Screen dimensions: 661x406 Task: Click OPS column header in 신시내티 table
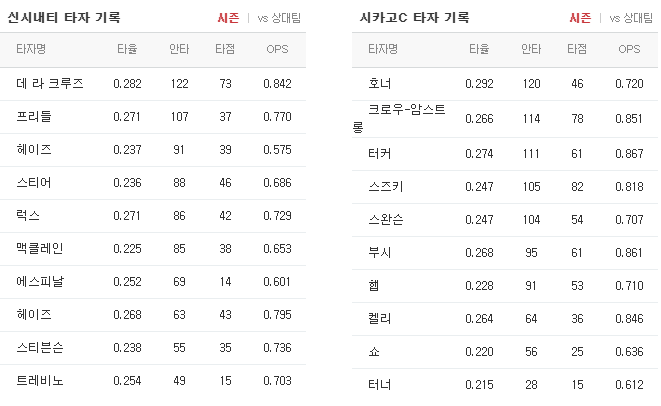[277, 49]
